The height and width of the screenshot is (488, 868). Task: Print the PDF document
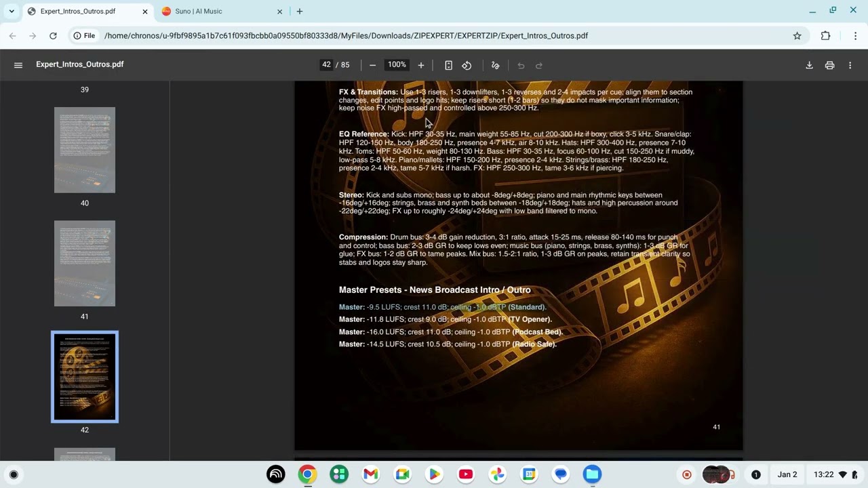pyautogui.click(x=829, y=65)
